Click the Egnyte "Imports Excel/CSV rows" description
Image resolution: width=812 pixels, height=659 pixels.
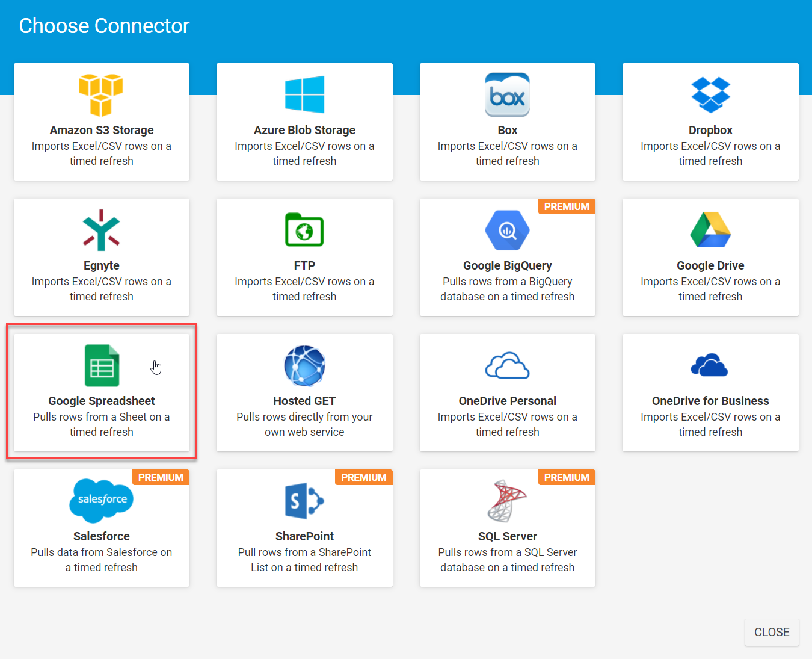102,289
